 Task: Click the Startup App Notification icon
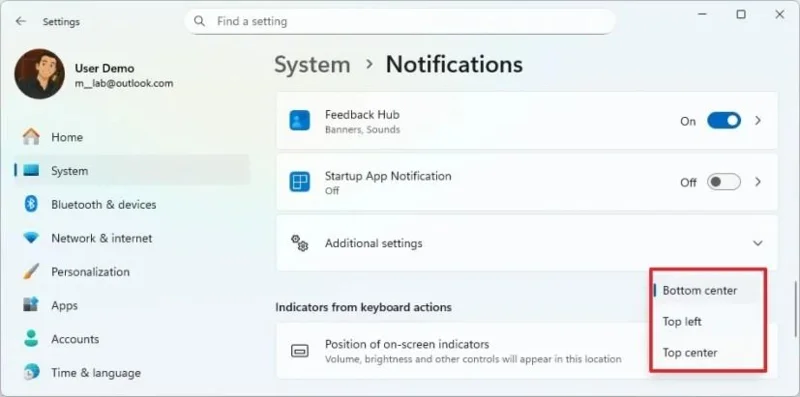(299, 182)
